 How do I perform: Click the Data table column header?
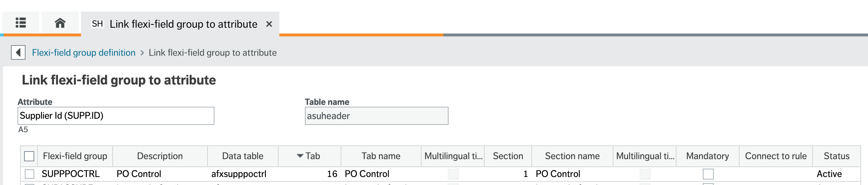[243, 156]
